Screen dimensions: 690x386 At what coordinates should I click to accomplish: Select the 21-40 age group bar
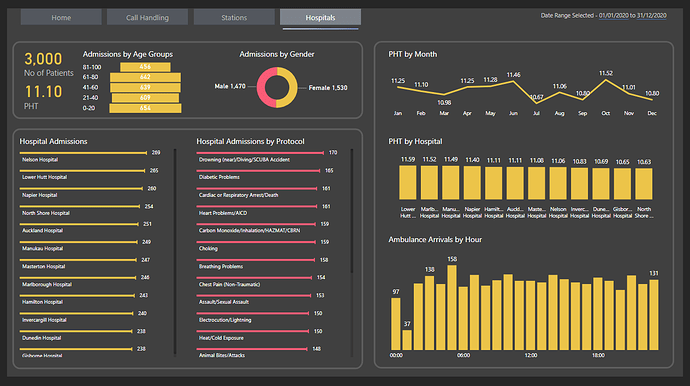click(145, 98)
